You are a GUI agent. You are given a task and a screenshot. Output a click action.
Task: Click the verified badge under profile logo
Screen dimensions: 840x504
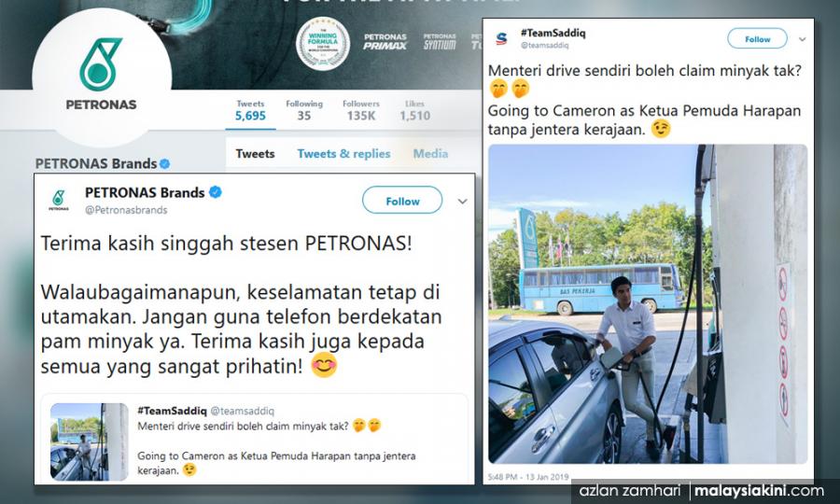165,164
